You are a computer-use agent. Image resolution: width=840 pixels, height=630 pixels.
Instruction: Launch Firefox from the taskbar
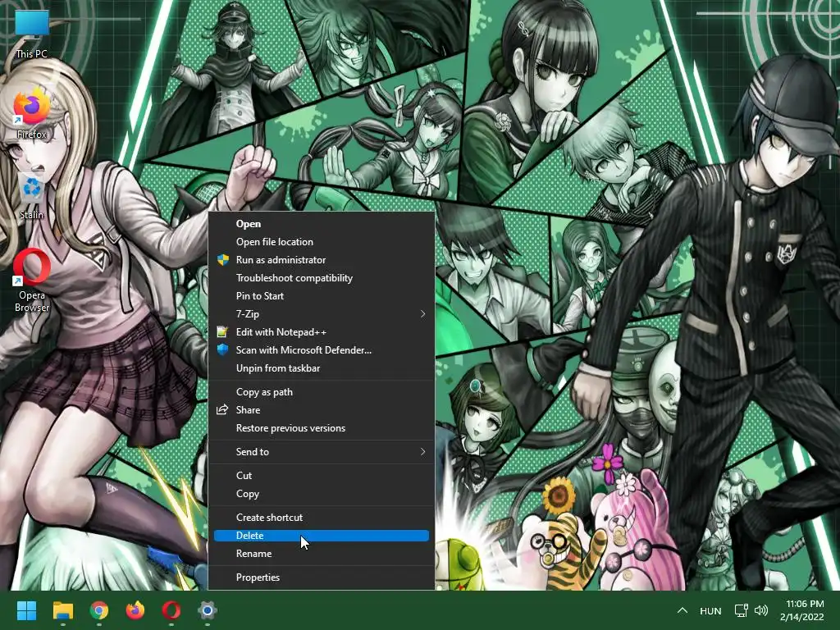(135, 610)
